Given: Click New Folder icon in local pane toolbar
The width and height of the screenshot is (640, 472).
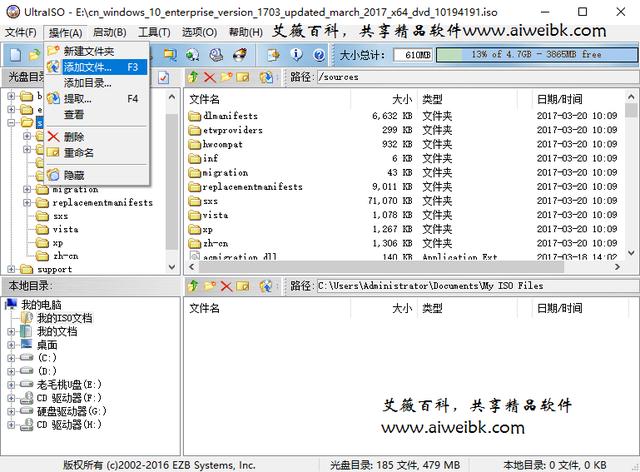Looking at the screenshot, I should [210, 286].
